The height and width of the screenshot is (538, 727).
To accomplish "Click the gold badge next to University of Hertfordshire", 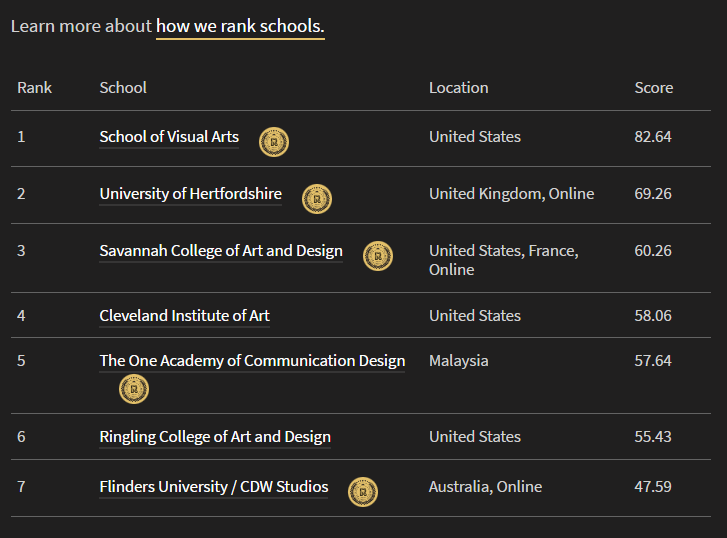I will click(317, 199).
